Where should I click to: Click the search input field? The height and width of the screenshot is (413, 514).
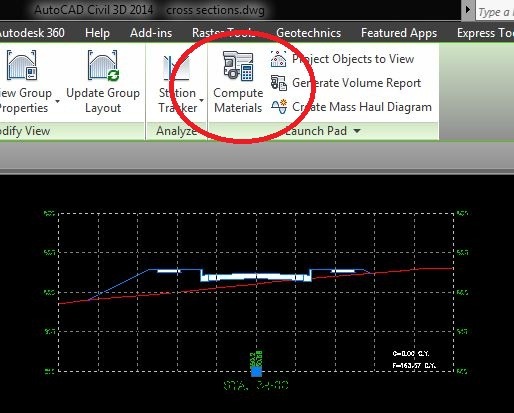pos(495,11)
